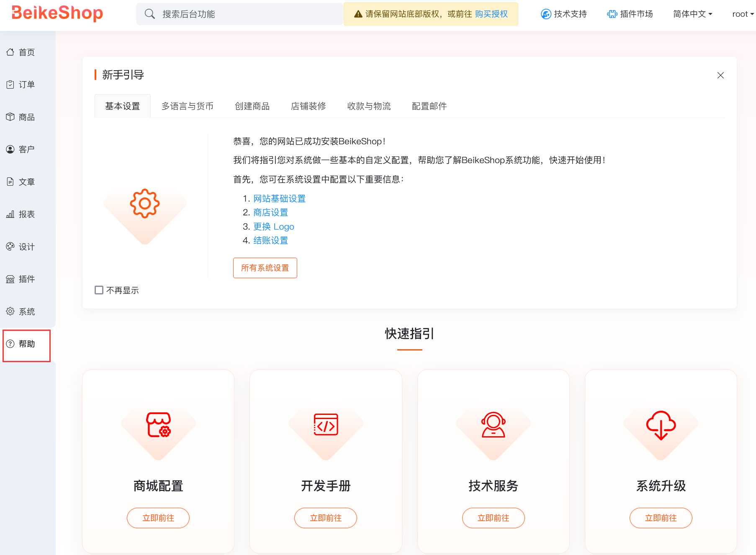The width and height of the screenshot is (756, 555).
Task: Click the reports bar chart icon
Action: click(10, 214)
